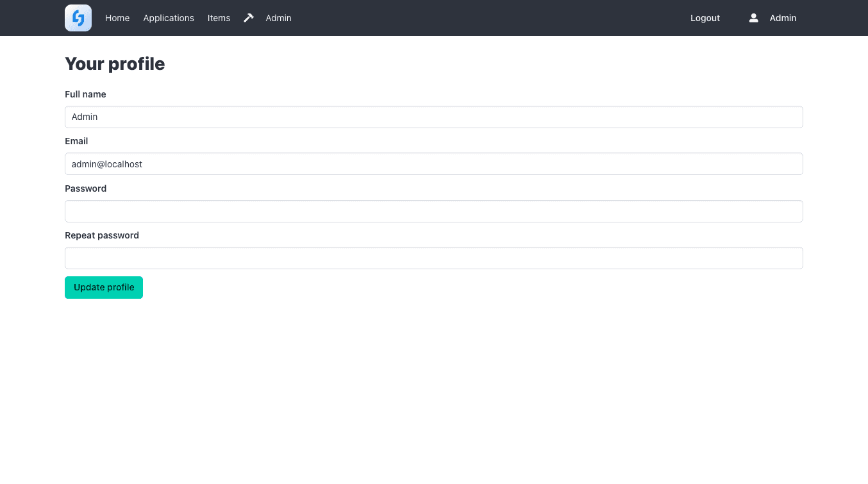Click the "Password" field label
The image size is (868, 484).
85,188
